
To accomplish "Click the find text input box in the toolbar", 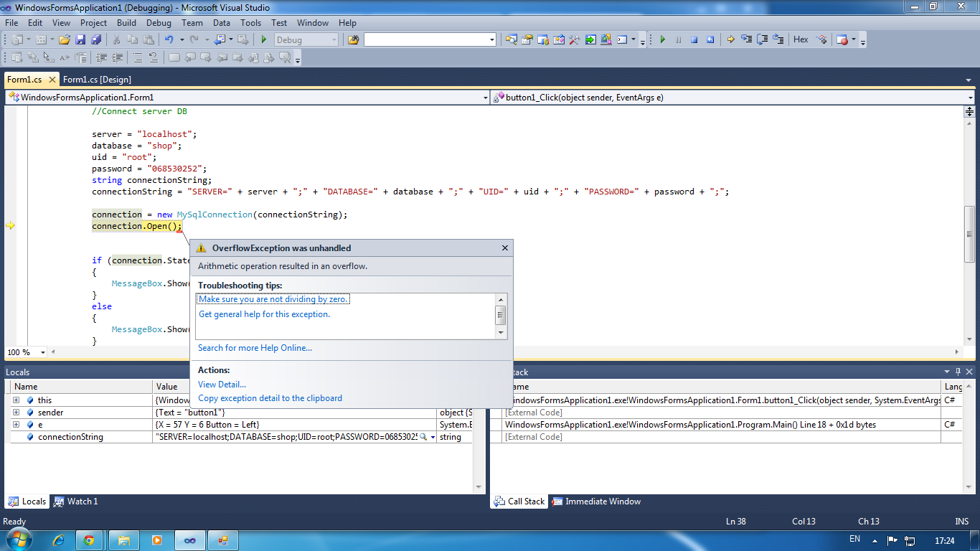I will [425, 39].
